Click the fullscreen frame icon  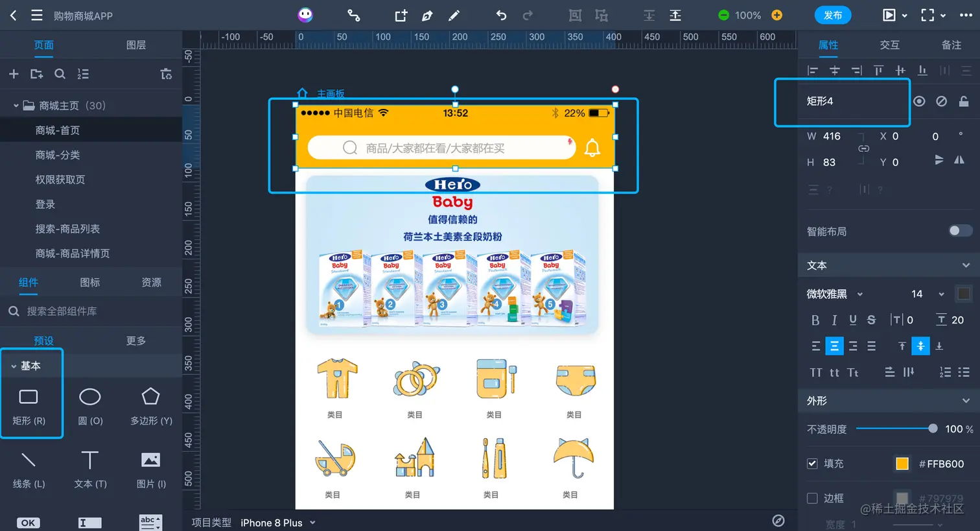click(927, 15)
